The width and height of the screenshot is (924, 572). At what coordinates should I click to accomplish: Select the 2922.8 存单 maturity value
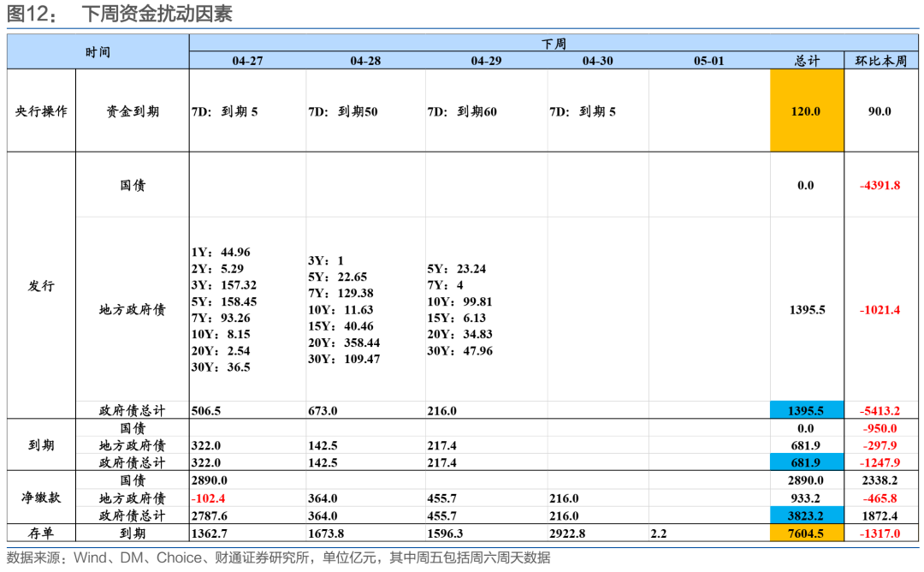click(x=567, y=533)
